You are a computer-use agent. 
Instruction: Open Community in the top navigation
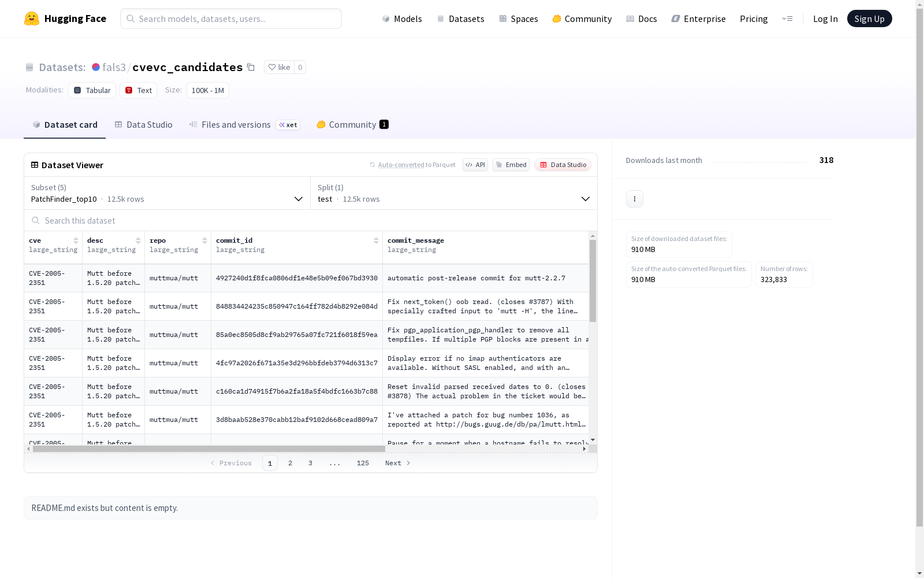pos(582,18)
